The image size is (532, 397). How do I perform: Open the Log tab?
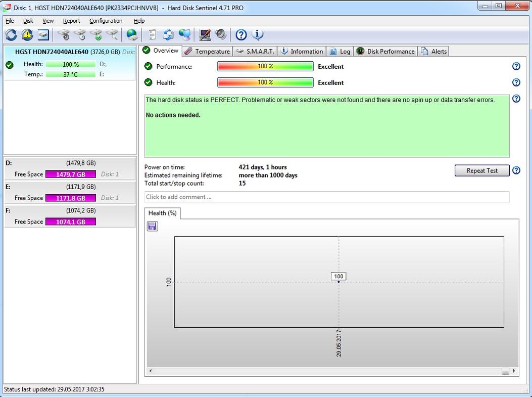pos(340,51)
